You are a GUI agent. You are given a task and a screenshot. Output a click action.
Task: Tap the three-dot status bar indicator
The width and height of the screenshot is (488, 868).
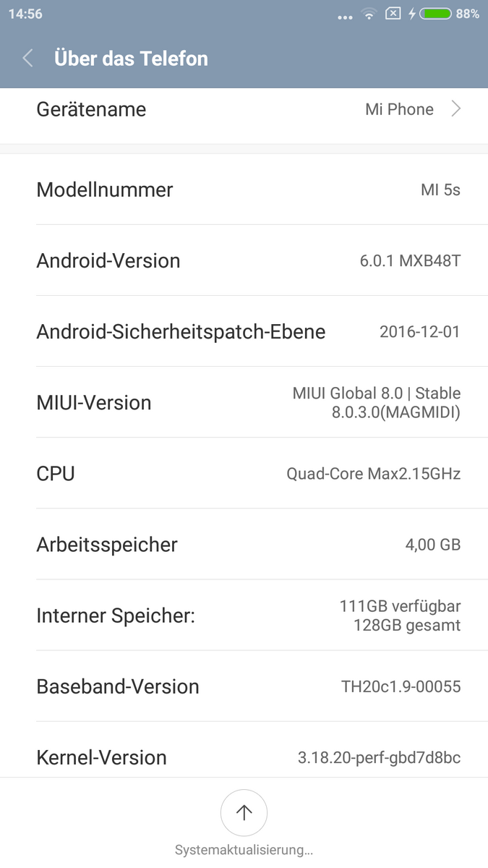coord(345,16)
